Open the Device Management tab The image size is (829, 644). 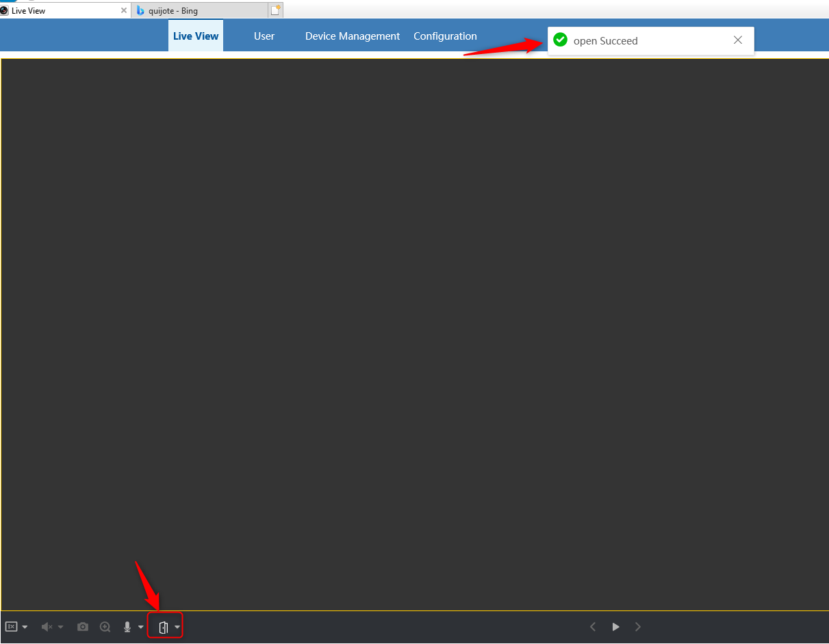353,36
